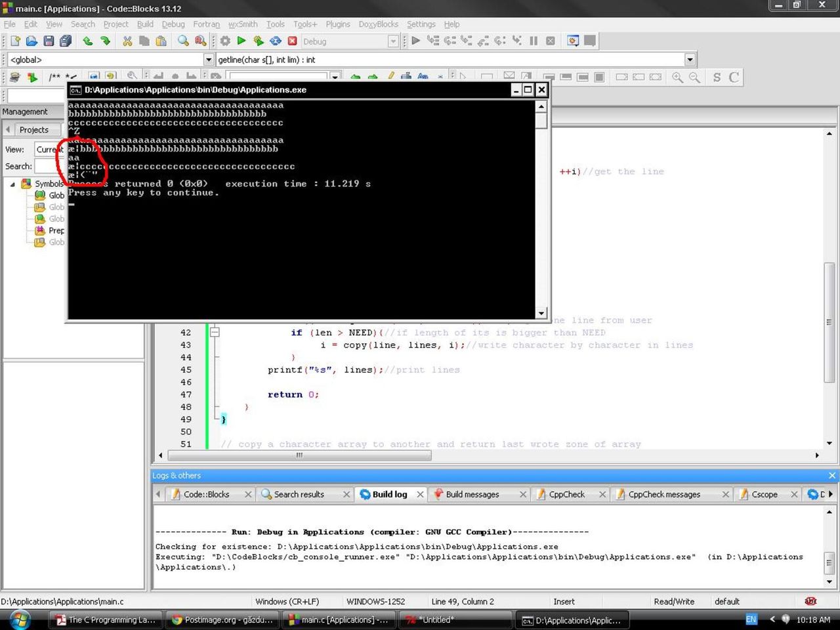Zoom out with the minus magnifier icon

[694, 77]
